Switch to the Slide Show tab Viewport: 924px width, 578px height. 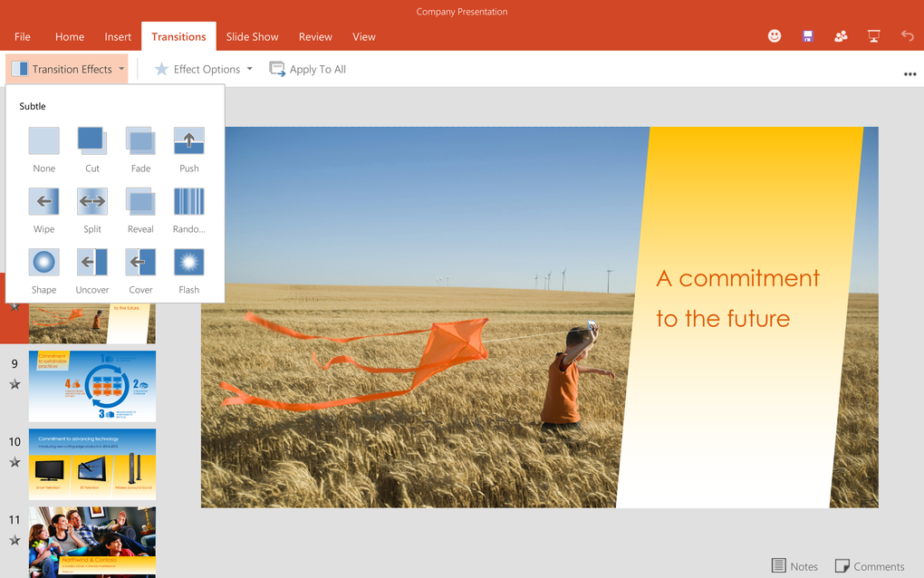coord(252,36)
